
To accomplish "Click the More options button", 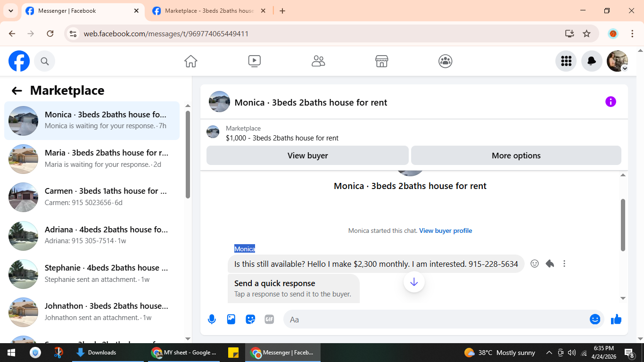I will pyautogui.click(x=516, y=156).
